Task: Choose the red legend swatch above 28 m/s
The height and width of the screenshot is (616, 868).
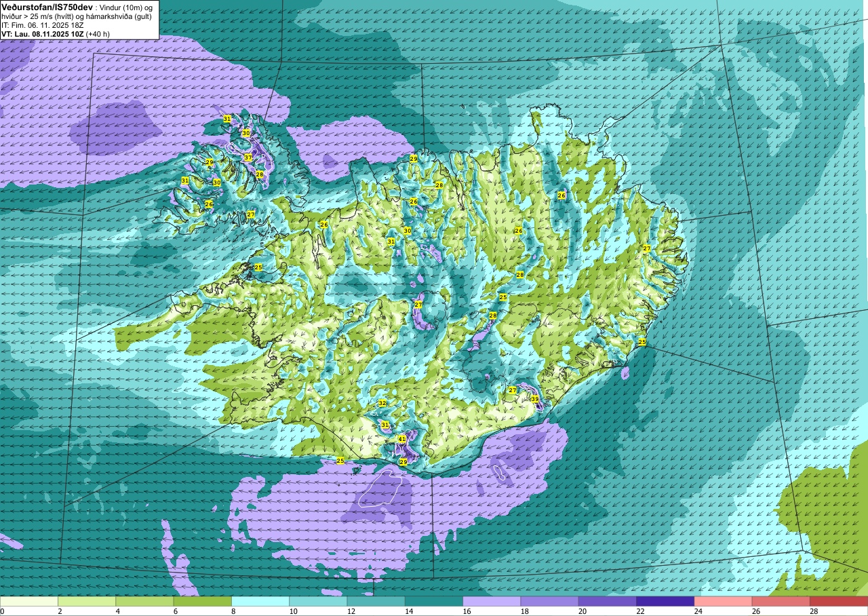Action: tap(838, 601)
